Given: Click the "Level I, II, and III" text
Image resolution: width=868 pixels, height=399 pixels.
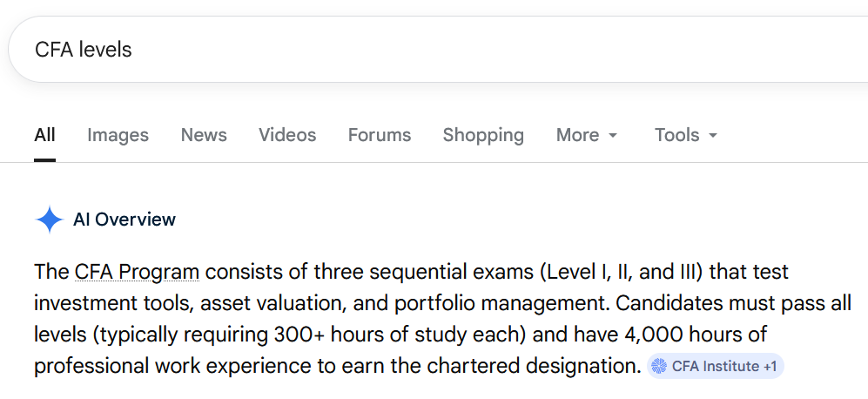Looking at the screenshot, I should point(623,272).
